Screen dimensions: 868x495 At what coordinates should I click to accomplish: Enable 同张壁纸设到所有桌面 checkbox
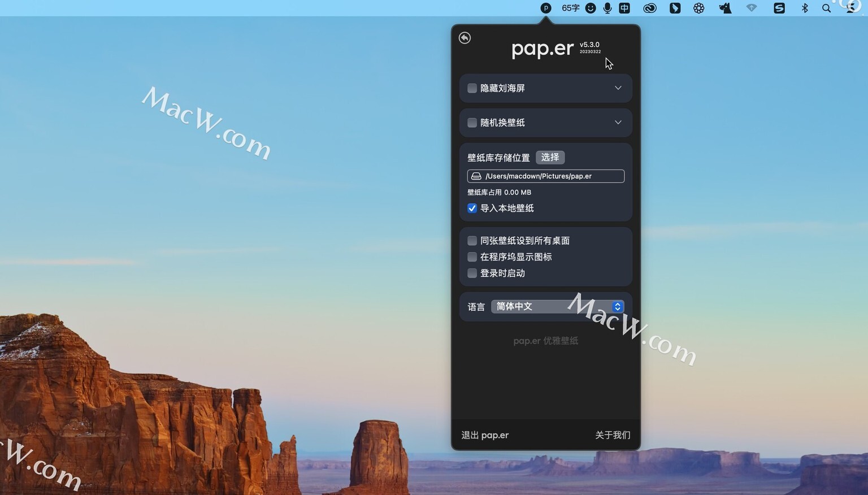pyautogui.click(x=472, y=241)
